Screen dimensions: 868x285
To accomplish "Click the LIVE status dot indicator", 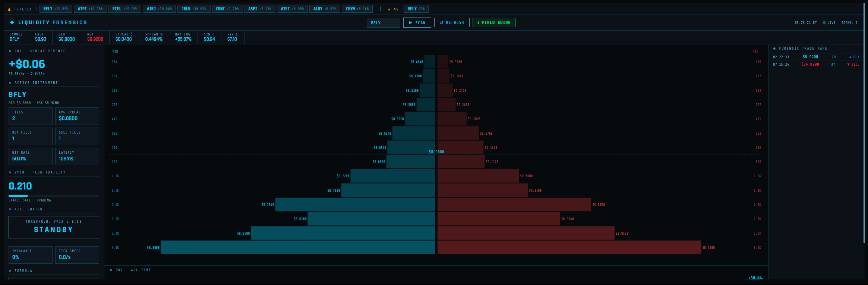I will (x=824, y=22).
